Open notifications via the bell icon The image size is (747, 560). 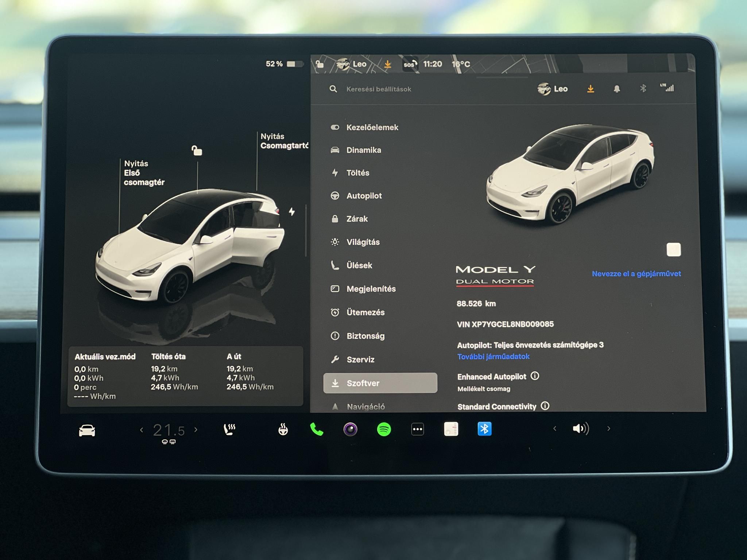pos(618,89)
